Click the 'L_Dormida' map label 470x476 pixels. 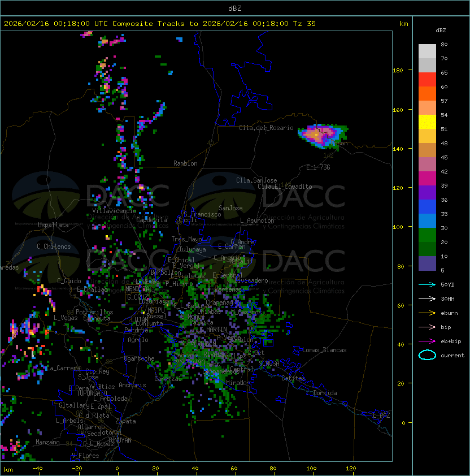pos(321,393)
